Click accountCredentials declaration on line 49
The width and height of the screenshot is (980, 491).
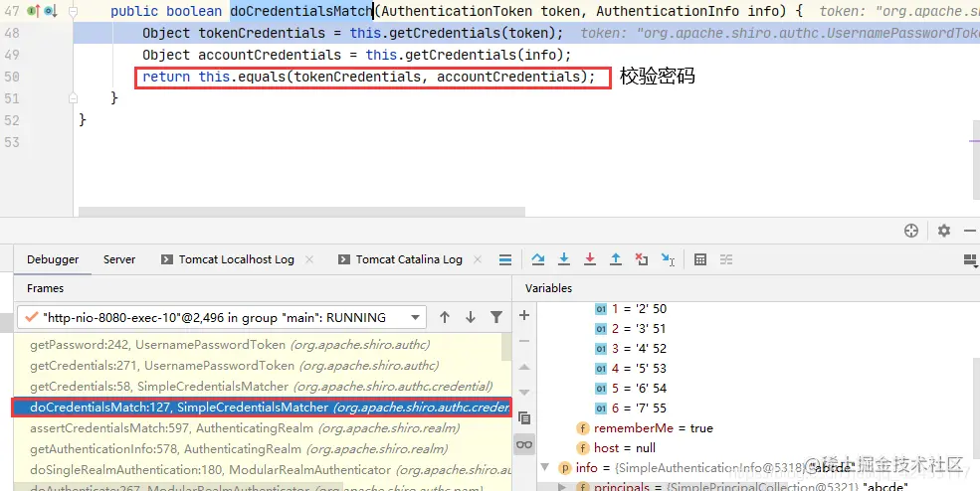pos(270,55)
